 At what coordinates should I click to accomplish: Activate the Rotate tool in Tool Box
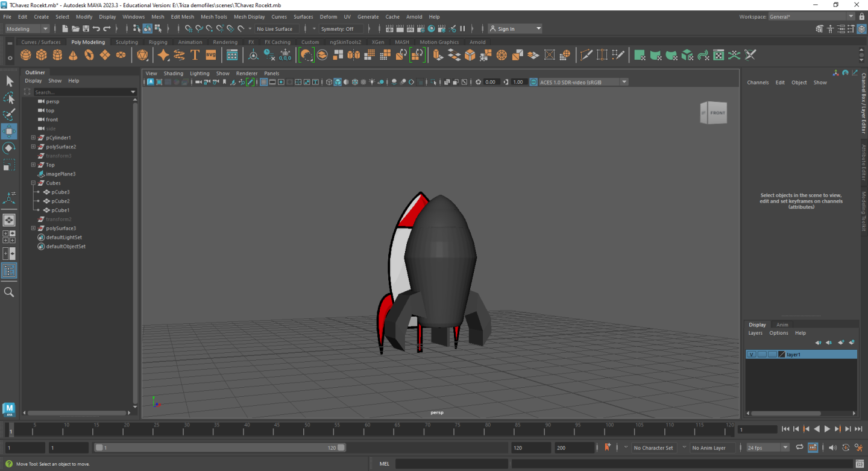tap(9, 148)
